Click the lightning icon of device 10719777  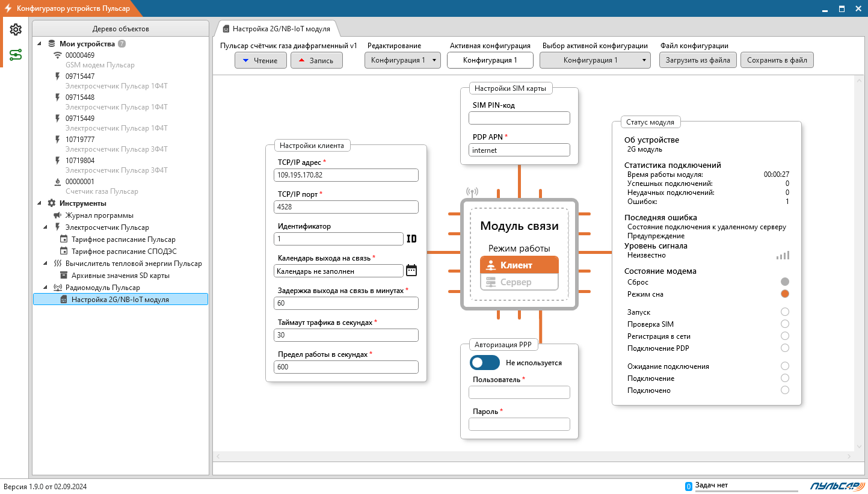tap(58, 140)
